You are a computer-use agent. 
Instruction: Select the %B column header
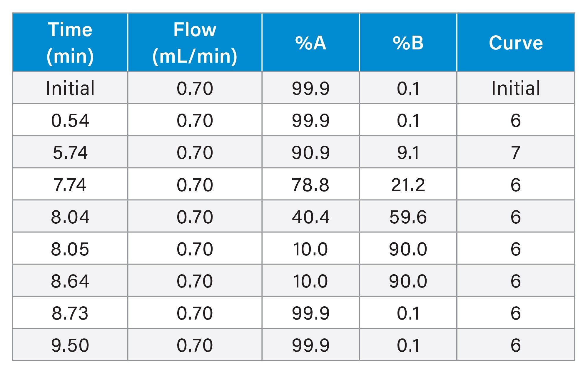(408, 43)
